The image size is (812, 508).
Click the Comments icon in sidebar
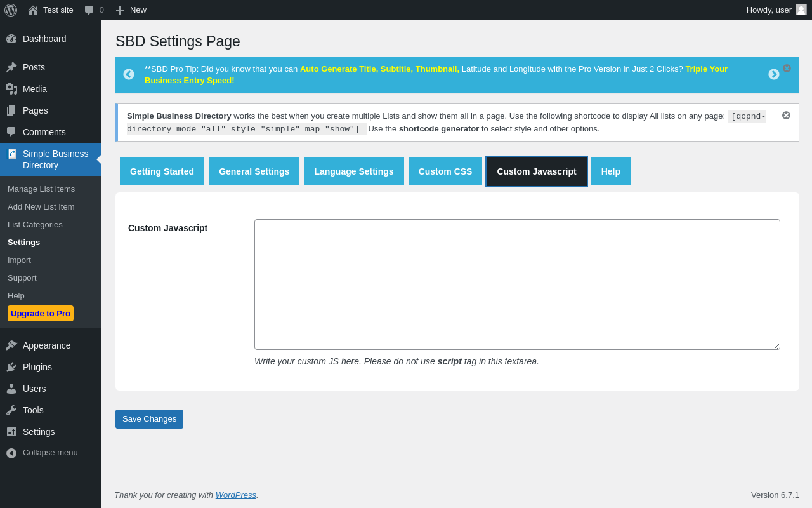[x=11, y=132]
